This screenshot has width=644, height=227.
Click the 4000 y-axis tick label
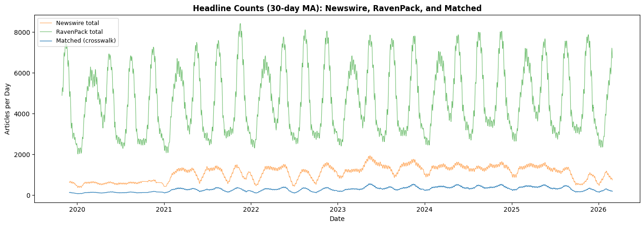(23, 113)
